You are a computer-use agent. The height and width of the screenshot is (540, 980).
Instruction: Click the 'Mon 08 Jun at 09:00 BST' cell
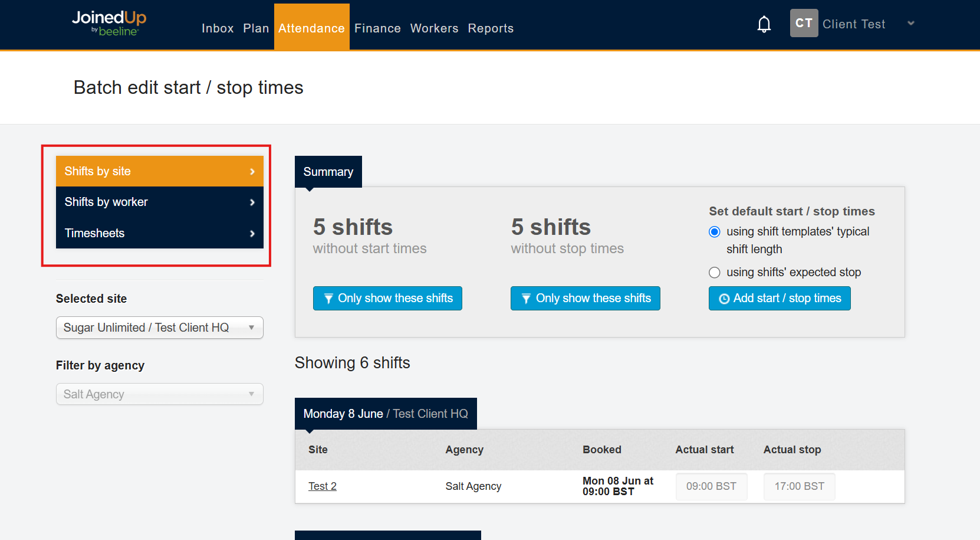point(618,486)
